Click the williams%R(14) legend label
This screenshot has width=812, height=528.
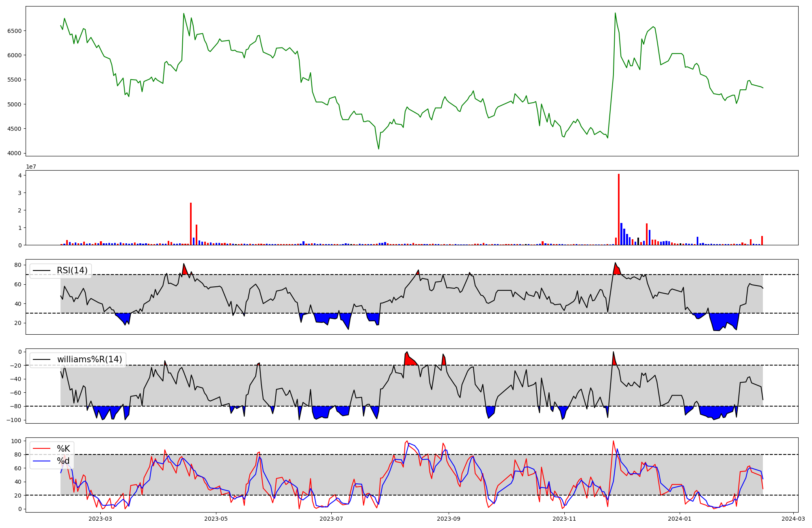(x=89, y=359)
